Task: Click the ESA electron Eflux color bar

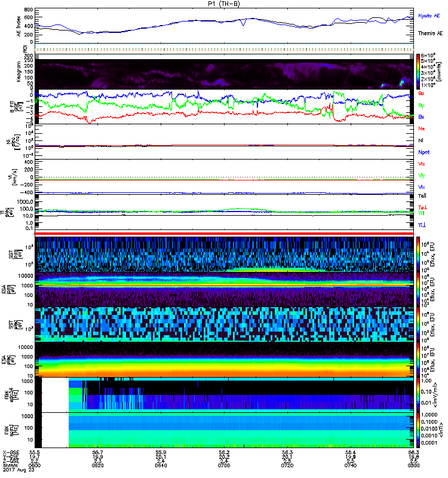Action: pyautogui.click(x=418, y=360)
